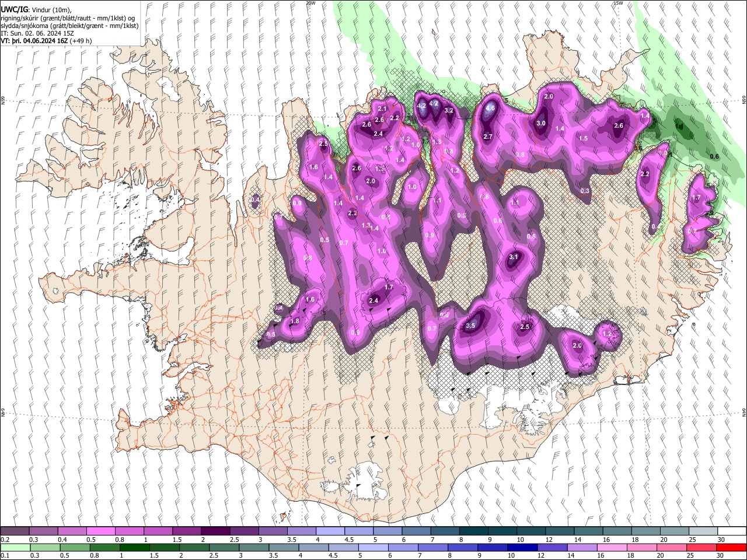Click the bright red swatch above bottom-row 30
Viewport: 747px width, 560px height.
pyautogui.click(x=732, y=547)
